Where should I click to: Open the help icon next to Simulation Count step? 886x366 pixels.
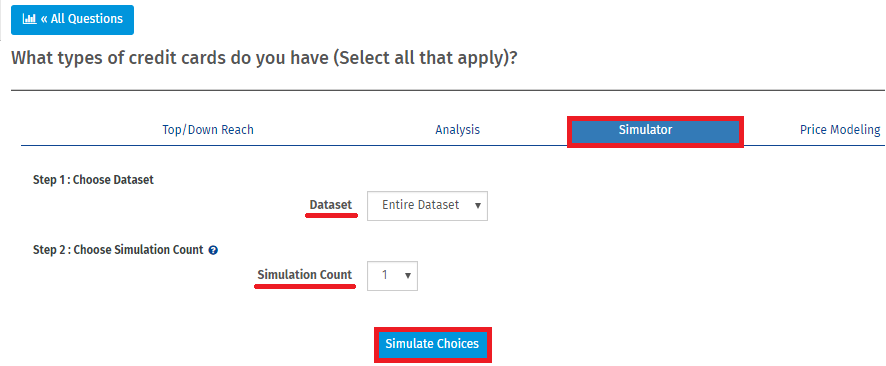[x=213, y=250]
